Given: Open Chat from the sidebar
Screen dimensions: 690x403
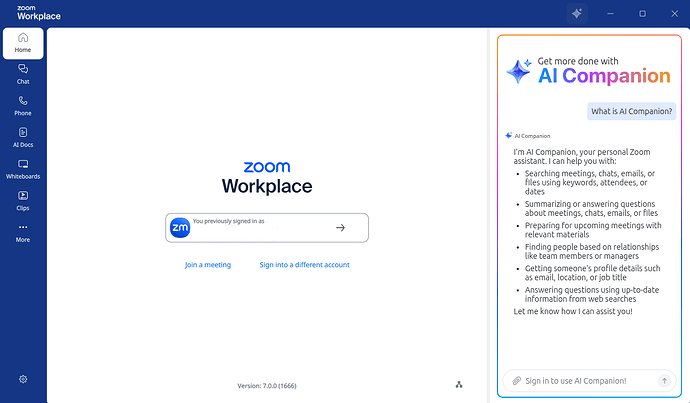Looking at the screenshot, I should (22, 73).
